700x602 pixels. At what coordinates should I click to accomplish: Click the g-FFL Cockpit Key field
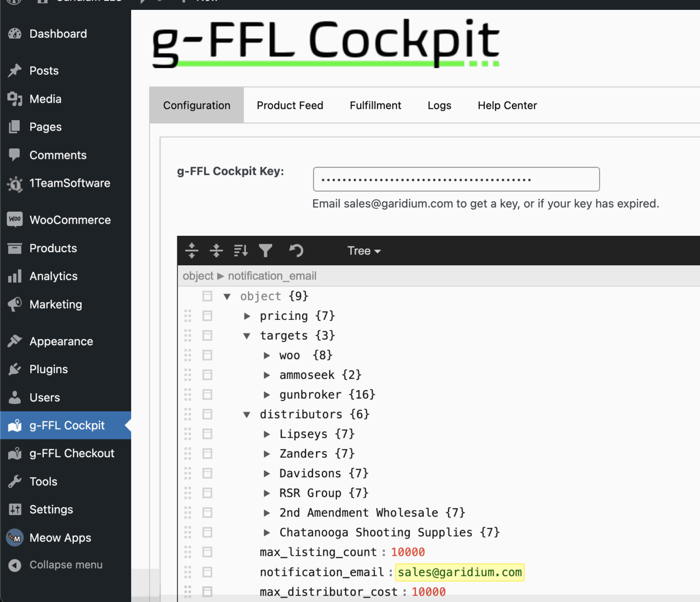click(x=456, y=179)
